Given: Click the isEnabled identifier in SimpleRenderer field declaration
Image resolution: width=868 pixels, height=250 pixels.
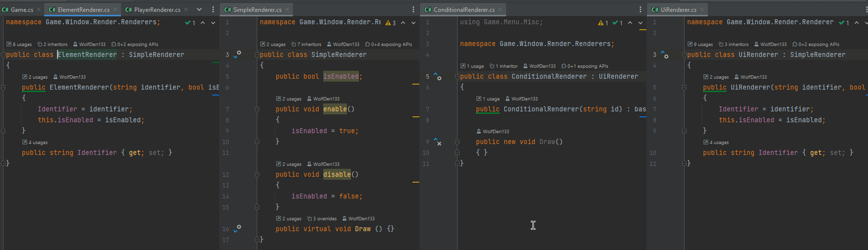Looking at the screenshot, I should [x=341, y=76].
